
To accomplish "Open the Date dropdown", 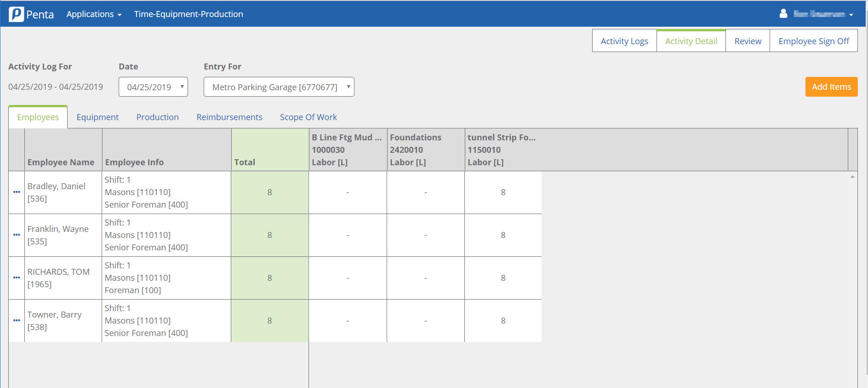I will 153,87.
